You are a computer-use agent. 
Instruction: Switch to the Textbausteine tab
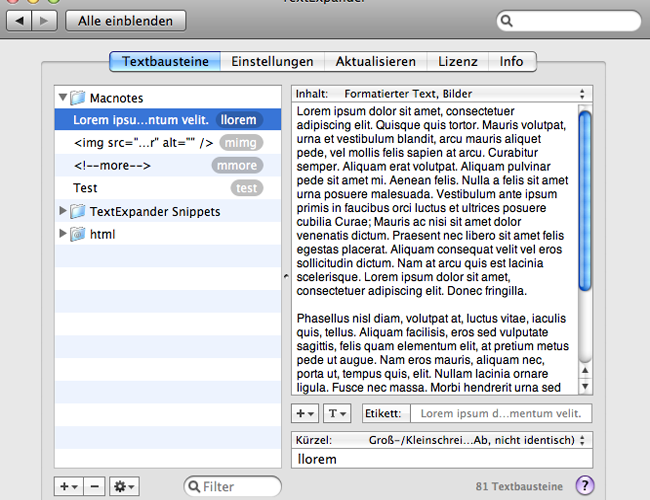[165, 61]
